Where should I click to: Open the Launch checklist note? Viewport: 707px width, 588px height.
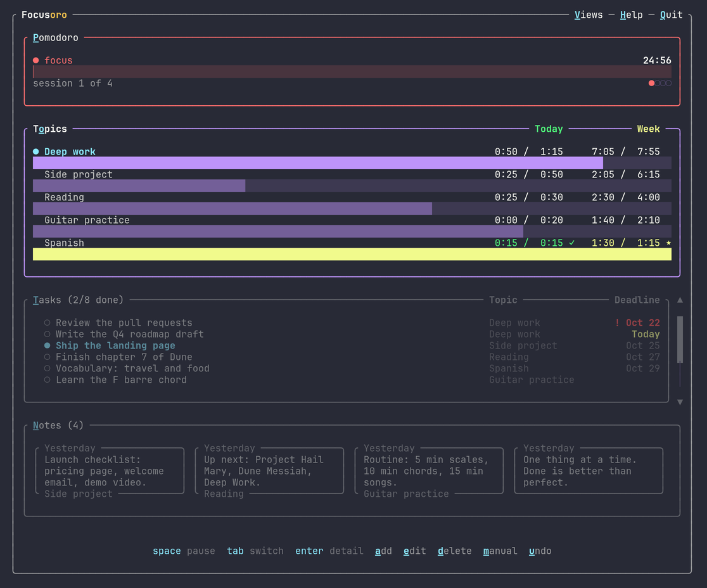click(110, 471)
